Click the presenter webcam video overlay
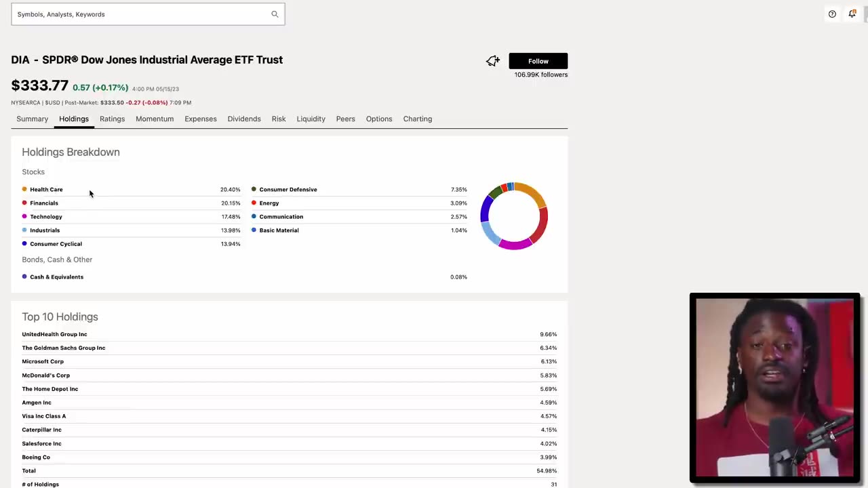 774,388
